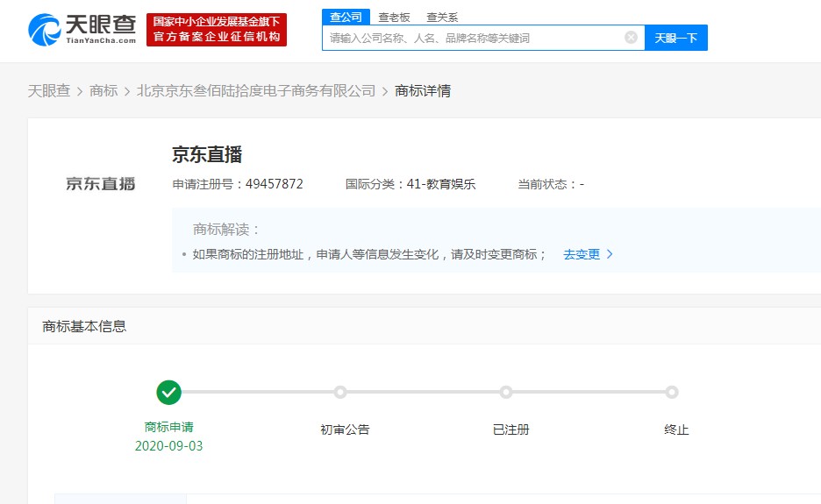821x504 pixels.
Task: Click the green checkmark 商标申请 step
Action: point(168,392)
